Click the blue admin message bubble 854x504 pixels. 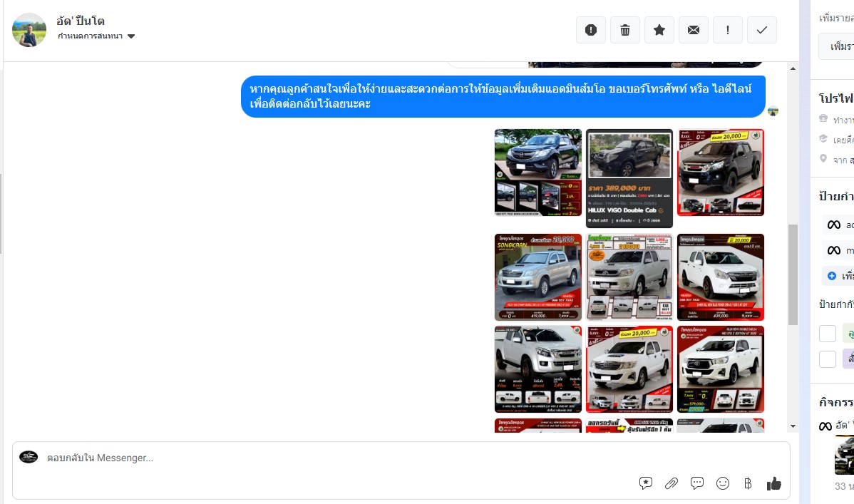tap(503, 96)
